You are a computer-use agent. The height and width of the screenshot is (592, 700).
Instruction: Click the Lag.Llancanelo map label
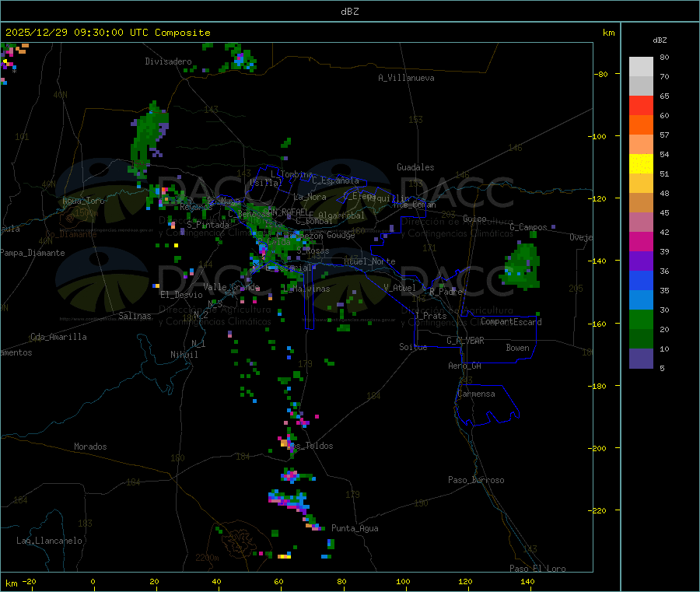[x=50, y=541]
